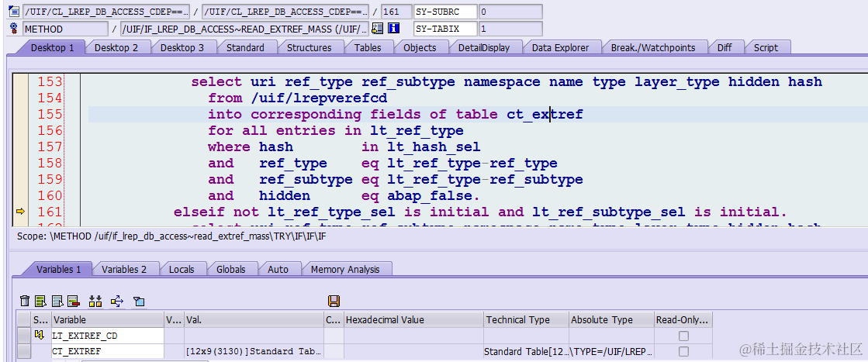The height and width of the screenshot is (362, 868).
Task: Click the list icon with red minus
Action: point(74,301)
